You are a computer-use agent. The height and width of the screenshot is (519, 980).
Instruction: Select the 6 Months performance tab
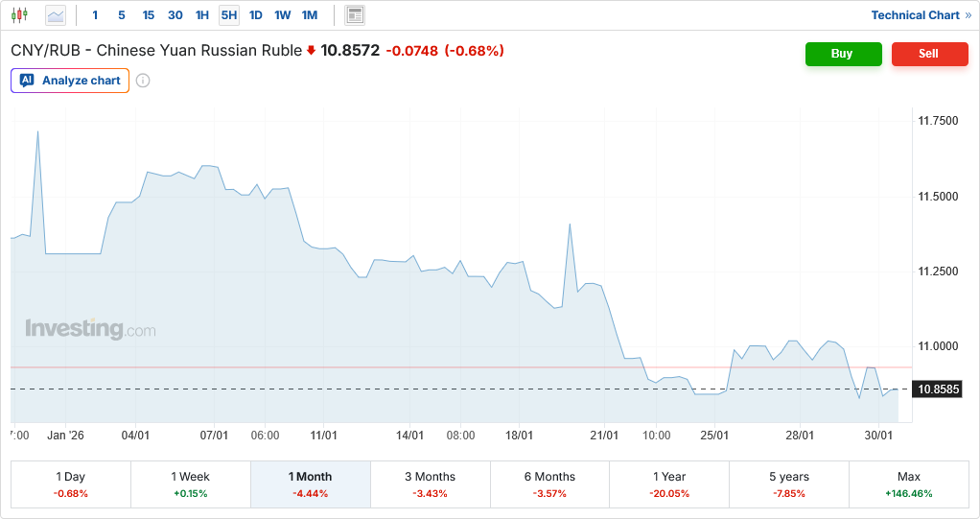[x=549, y=484]
